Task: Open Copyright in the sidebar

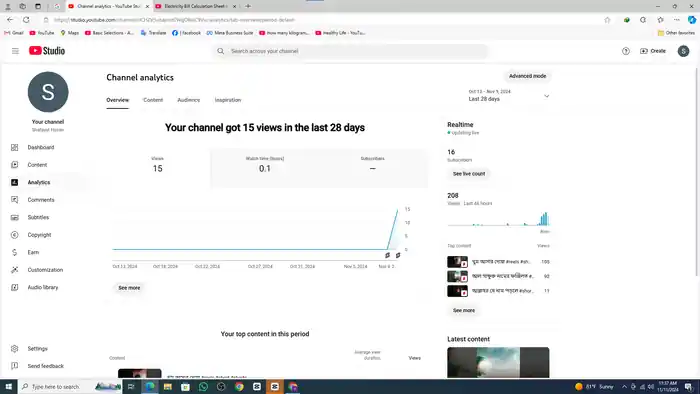Action: (39, 235)
